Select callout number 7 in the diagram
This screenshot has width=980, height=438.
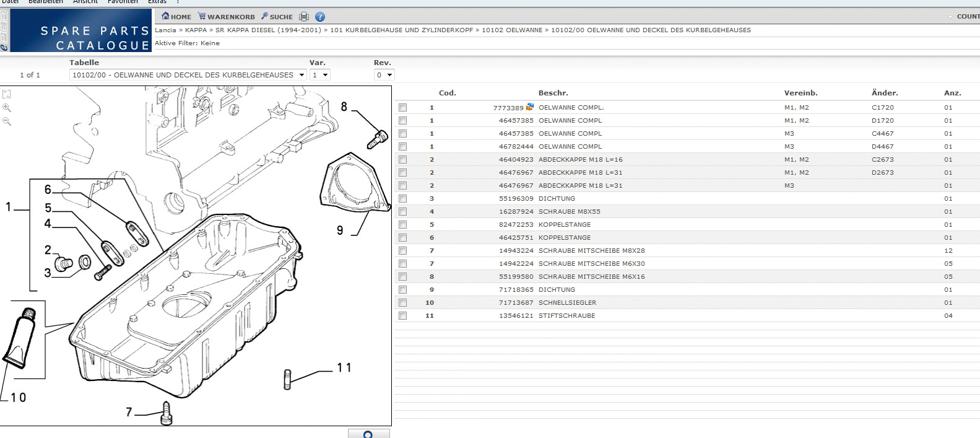[x=129, y=412]
